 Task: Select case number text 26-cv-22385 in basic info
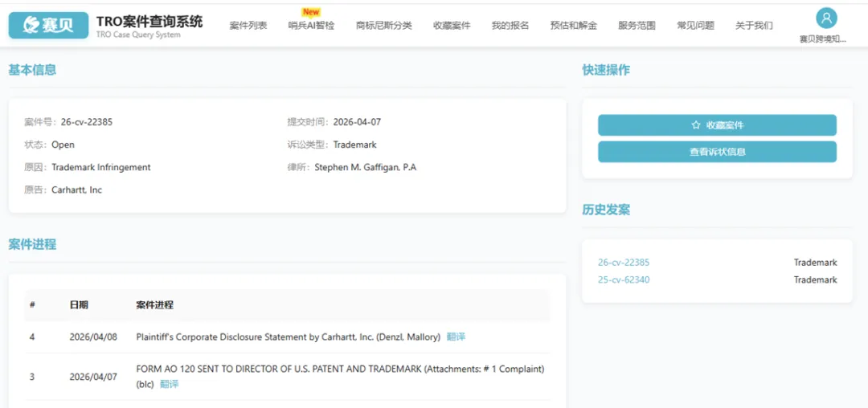tap(86, 122)
